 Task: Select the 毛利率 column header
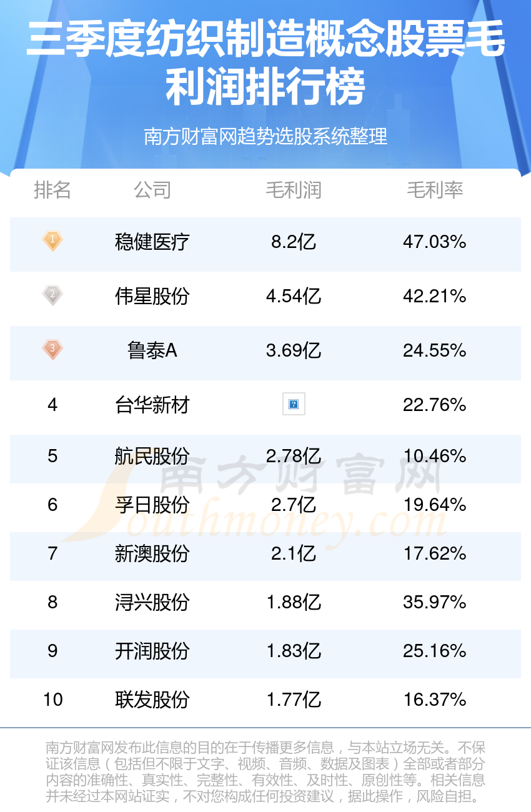(435, 190)
